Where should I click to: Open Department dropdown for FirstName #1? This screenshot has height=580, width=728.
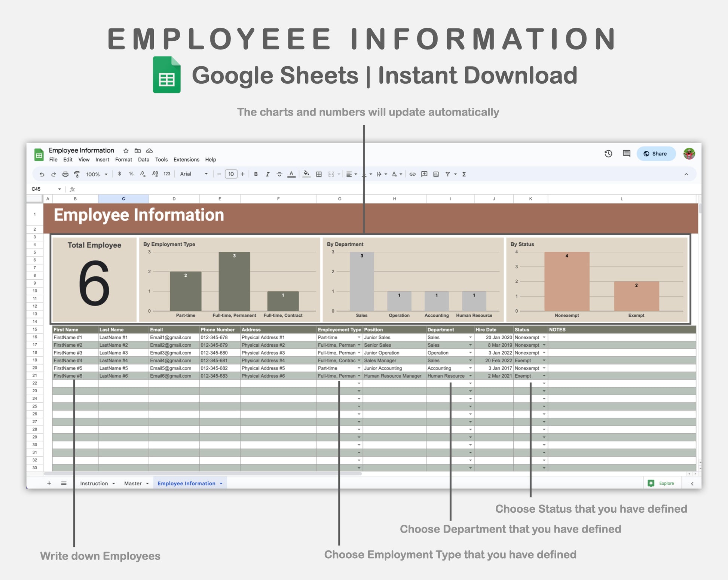(x=470, y=337)
